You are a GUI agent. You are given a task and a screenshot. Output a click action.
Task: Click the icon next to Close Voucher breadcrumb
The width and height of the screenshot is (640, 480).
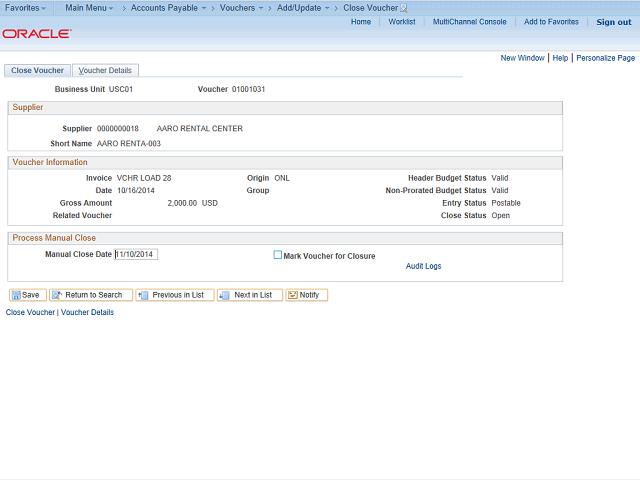(x=404, y=8)
